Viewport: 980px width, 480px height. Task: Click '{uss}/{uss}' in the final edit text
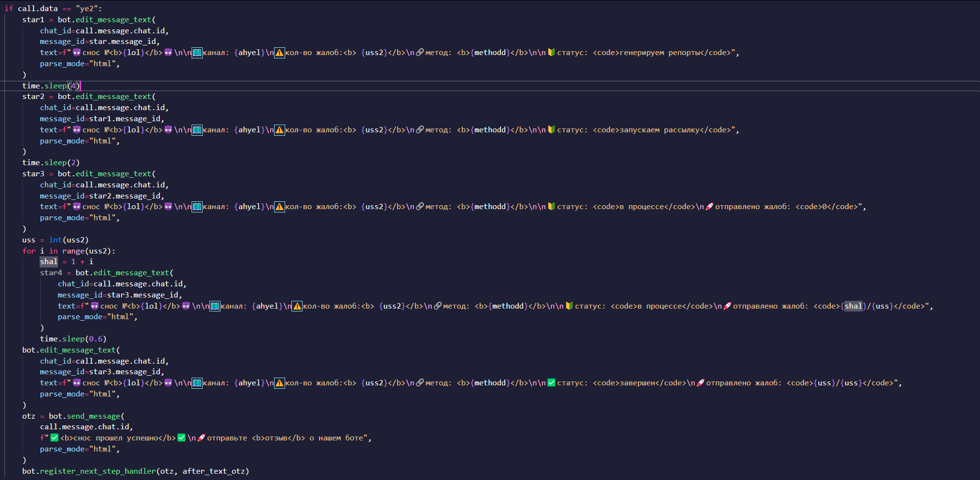[x=838, y=383]
